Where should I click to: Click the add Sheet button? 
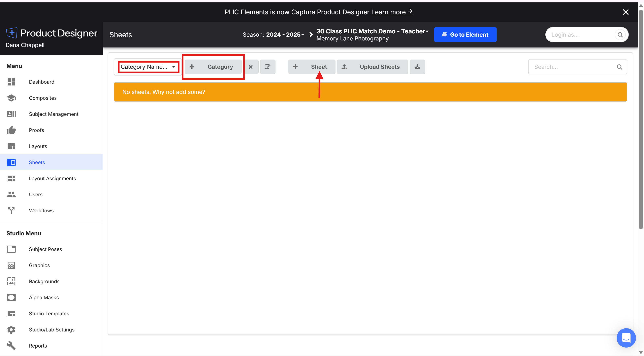[x=312, y=67]
